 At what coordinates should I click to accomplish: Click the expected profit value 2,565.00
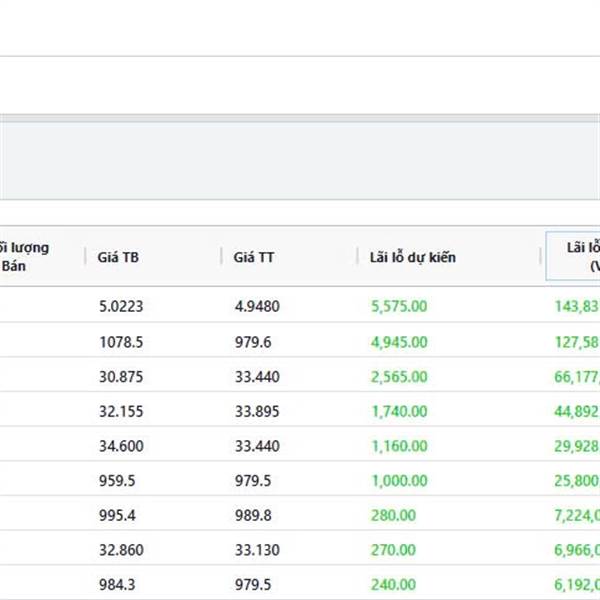click(x=399, y=377)
